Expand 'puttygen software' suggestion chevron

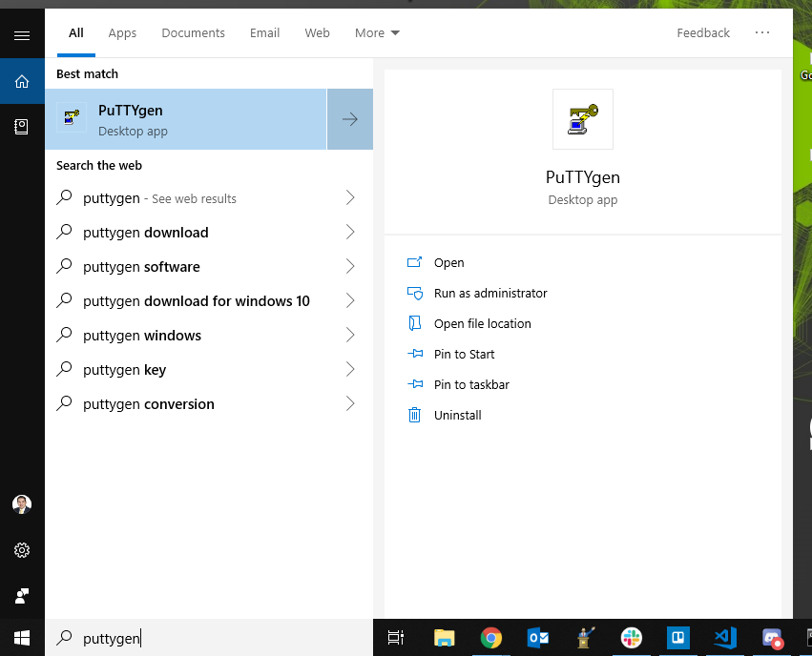pyautogui.click(x=350, y=266)
